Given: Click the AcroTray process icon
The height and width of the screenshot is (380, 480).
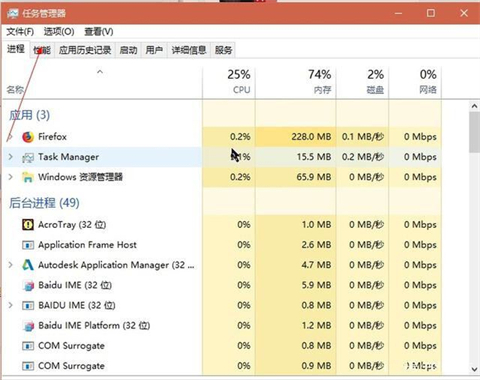Looking at the screenshot, I should tap(28, 225).
